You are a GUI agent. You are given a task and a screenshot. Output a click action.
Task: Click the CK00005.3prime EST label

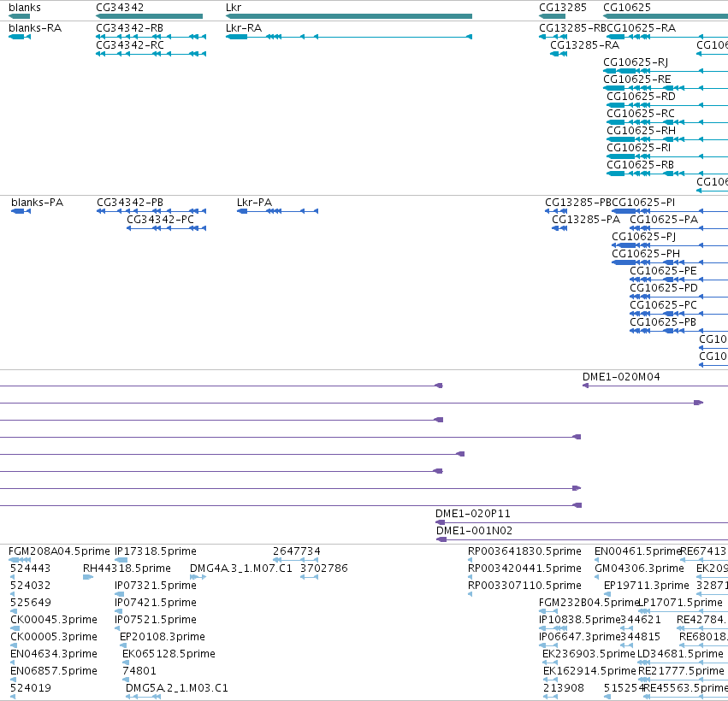54,638
